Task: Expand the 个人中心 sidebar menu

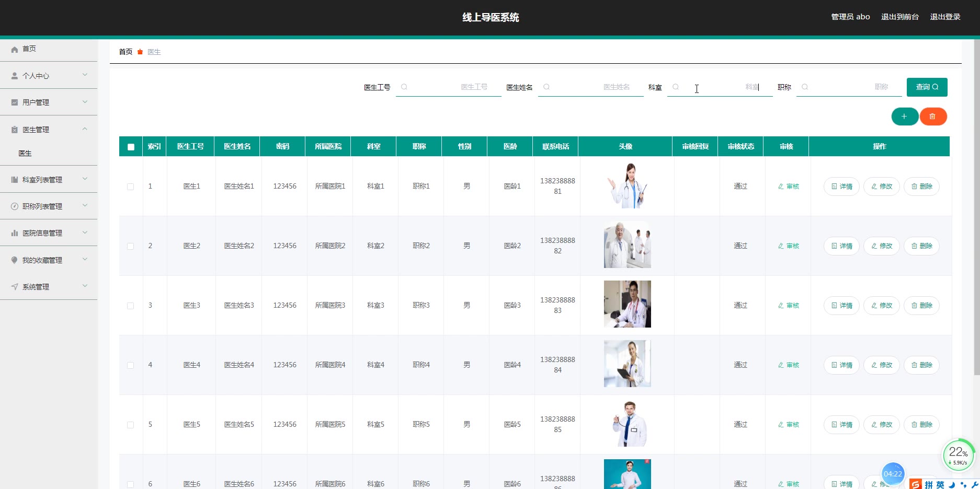Action: pyautogui.click(x=49, y=76)
